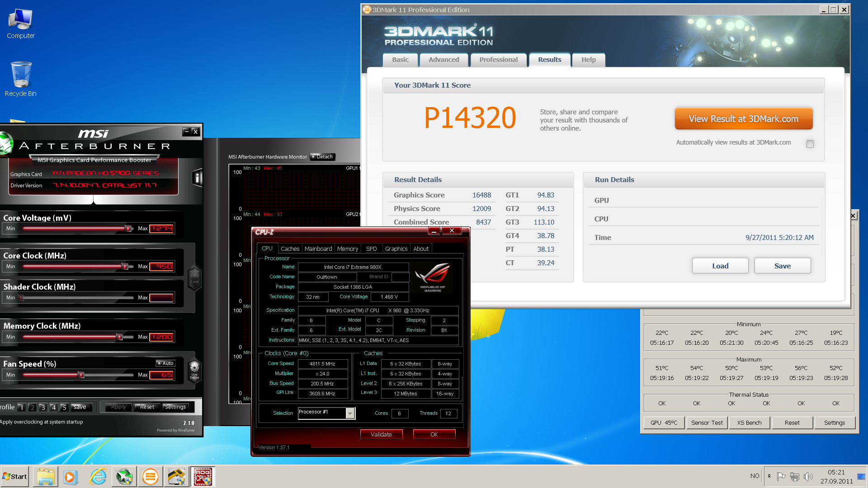Open the Graphics tab in CPU-Z

396,249
